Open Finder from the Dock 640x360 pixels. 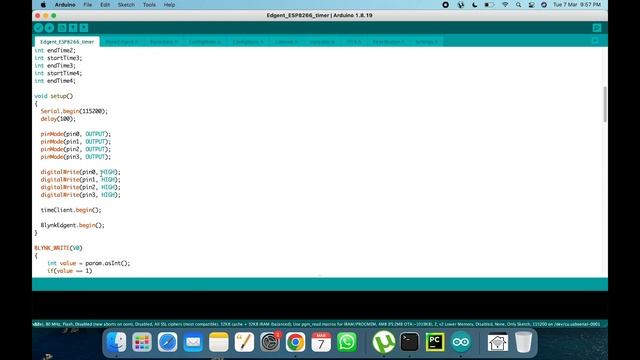(116, 342)
